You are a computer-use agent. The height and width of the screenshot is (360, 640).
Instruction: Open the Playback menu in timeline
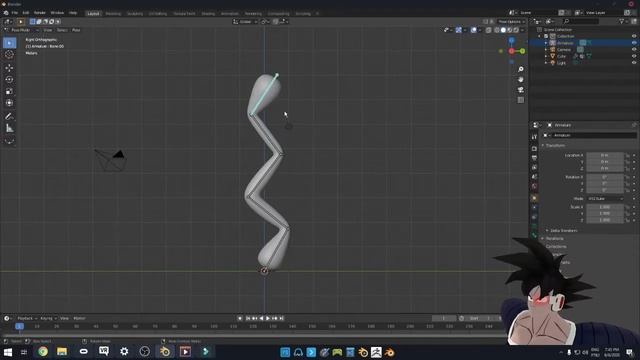pyautogui.click(x=26, y=318)
